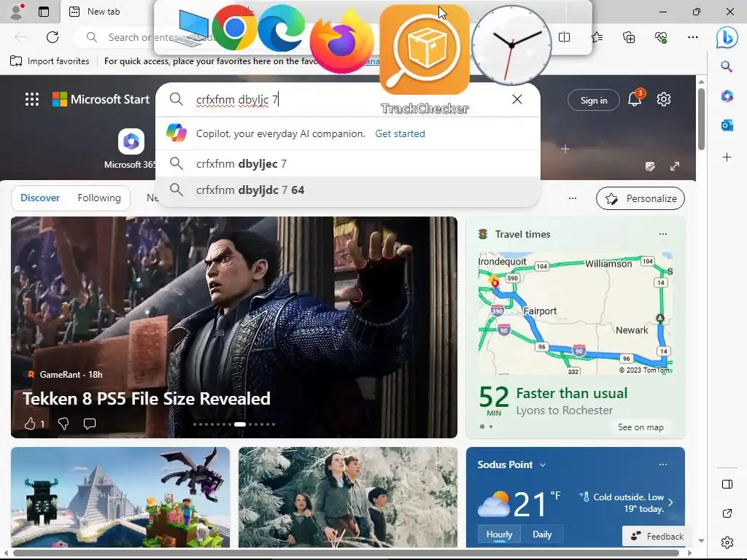747x560 pixels.
Task: Switch weather to the Hourly tab
Action: coord(499,534)
